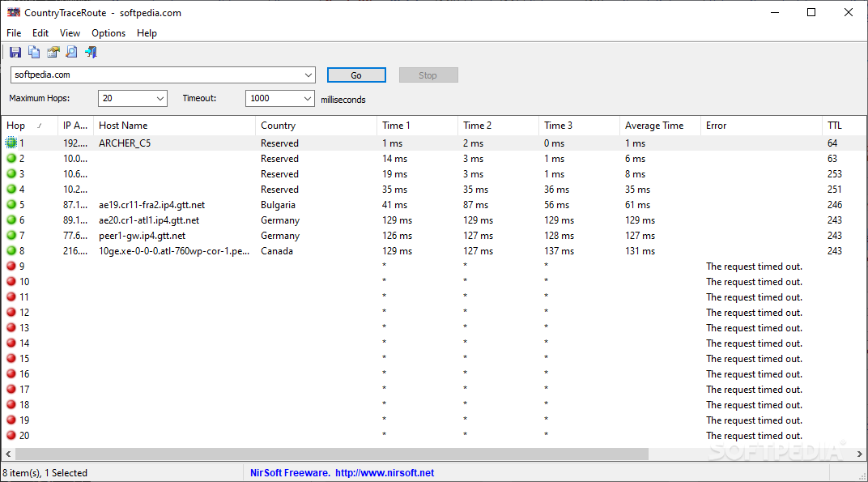Click the green status icon of hop 4
The image size is (868, 482).
(x=11, y=189)
